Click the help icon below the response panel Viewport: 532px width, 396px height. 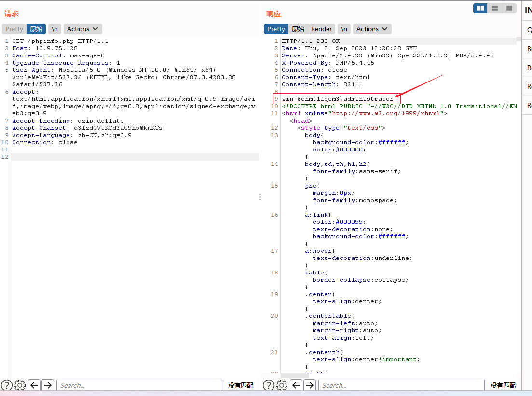click(x=269, y=385)
